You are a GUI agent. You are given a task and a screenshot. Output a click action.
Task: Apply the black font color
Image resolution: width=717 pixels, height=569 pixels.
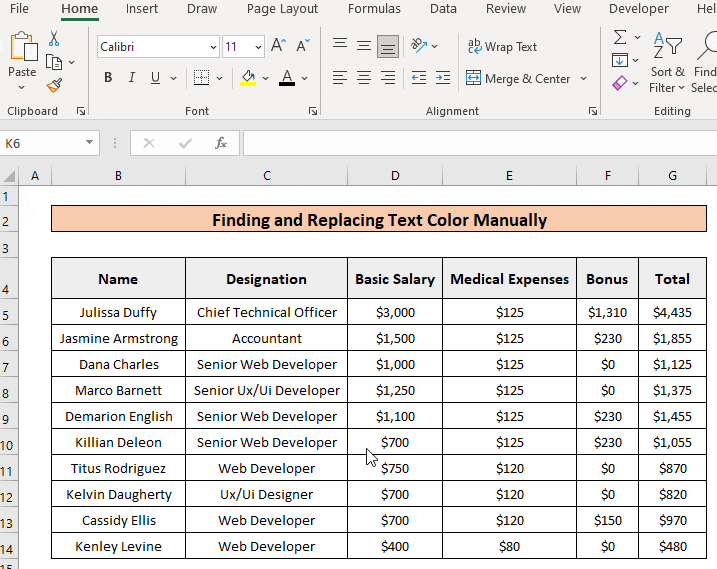coord(287,78)
